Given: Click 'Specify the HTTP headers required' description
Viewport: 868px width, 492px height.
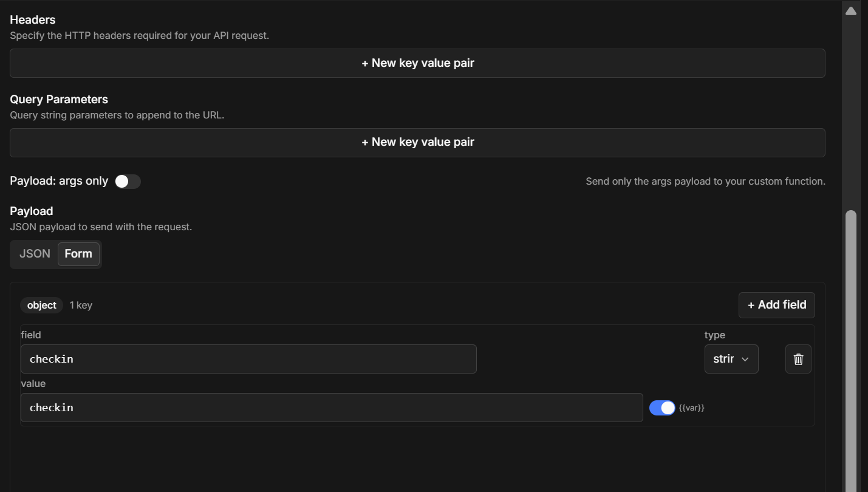Looking at the screenshot, I should click(139, 35).
